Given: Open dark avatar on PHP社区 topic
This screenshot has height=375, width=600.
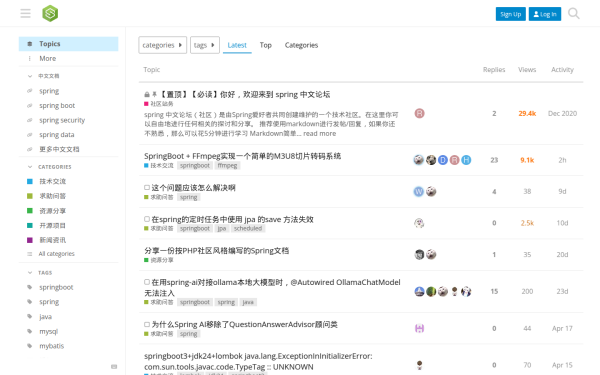Looking at the screenshot, I should pyautogui.click(x=419, y=254).
